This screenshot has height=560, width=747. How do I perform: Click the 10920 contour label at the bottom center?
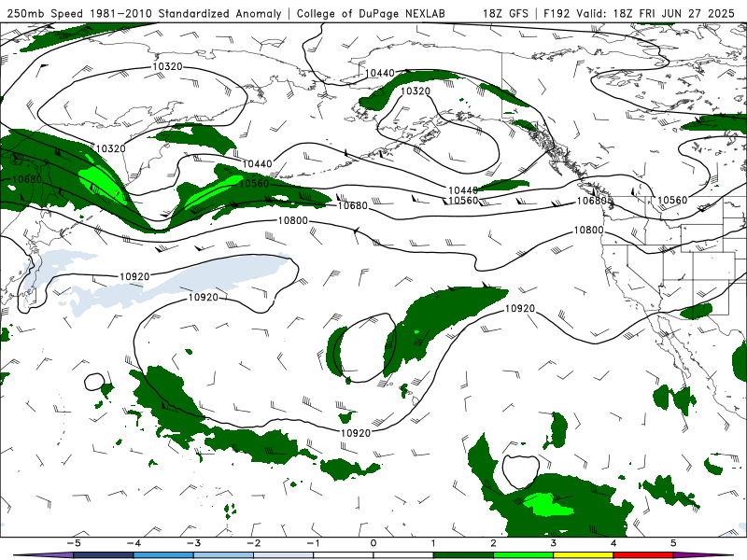356,433
